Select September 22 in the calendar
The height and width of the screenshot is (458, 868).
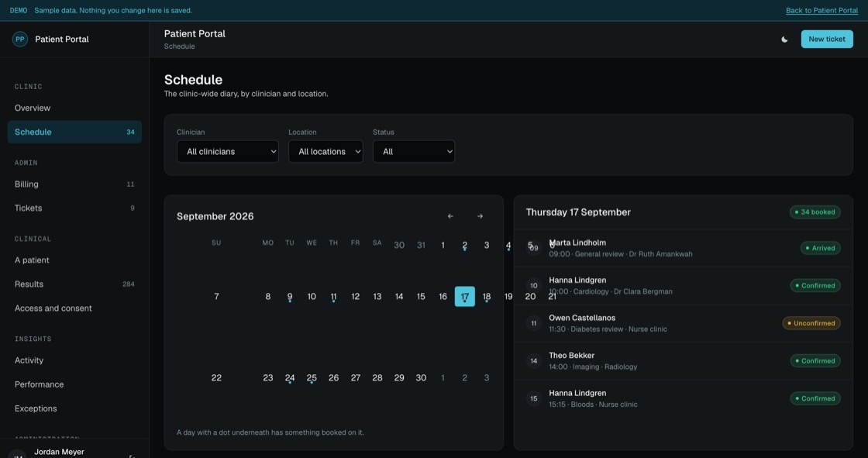pyautogui.click(x=216, y=377)
